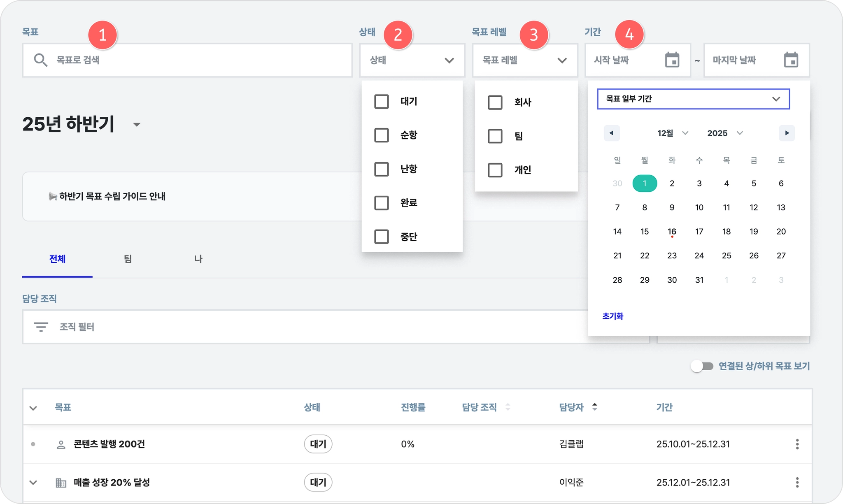843x504 pixels.
Task: Expand the 매출 성장 20% 달성 row
Action: pos(33,482)
